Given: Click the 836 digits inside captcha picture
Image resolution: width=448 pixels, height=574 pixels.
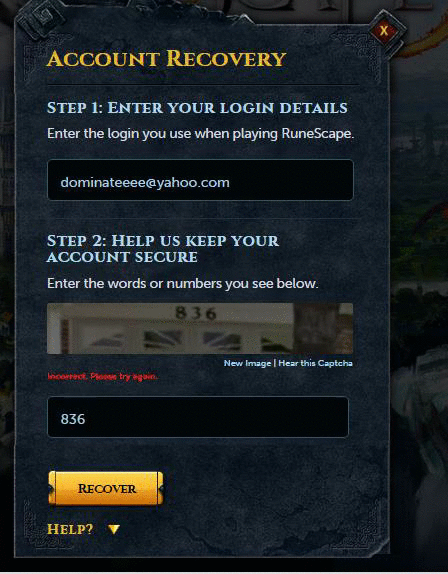Looking at the screenshot, I should [x=196, y=313].
